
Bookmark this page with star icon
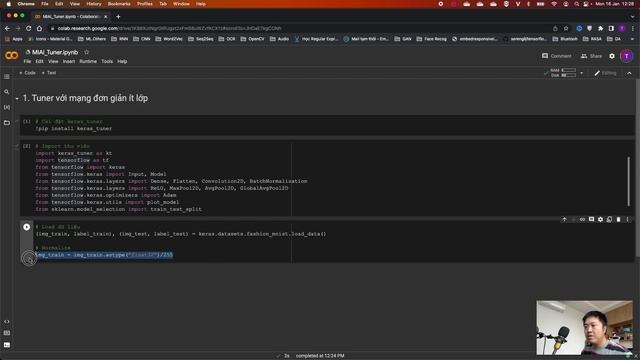click(x=566, y=28)
